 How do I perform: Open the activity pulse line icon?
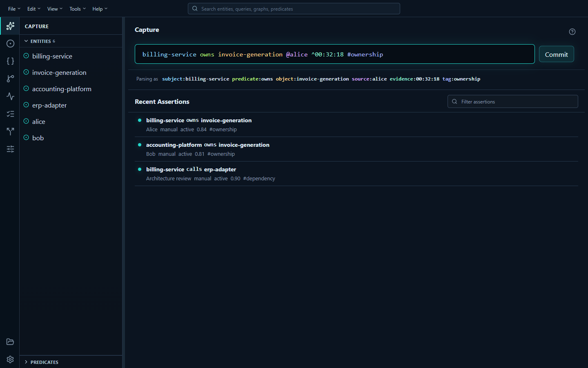(x=10, y=96)
